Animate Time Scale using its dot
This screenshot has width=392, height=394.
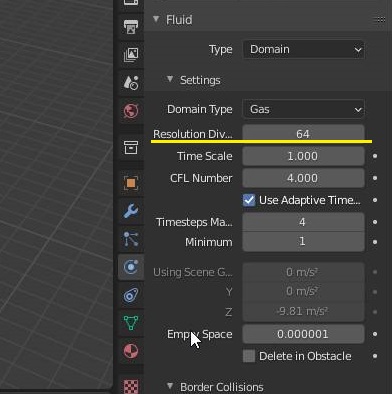click(375, 156)
